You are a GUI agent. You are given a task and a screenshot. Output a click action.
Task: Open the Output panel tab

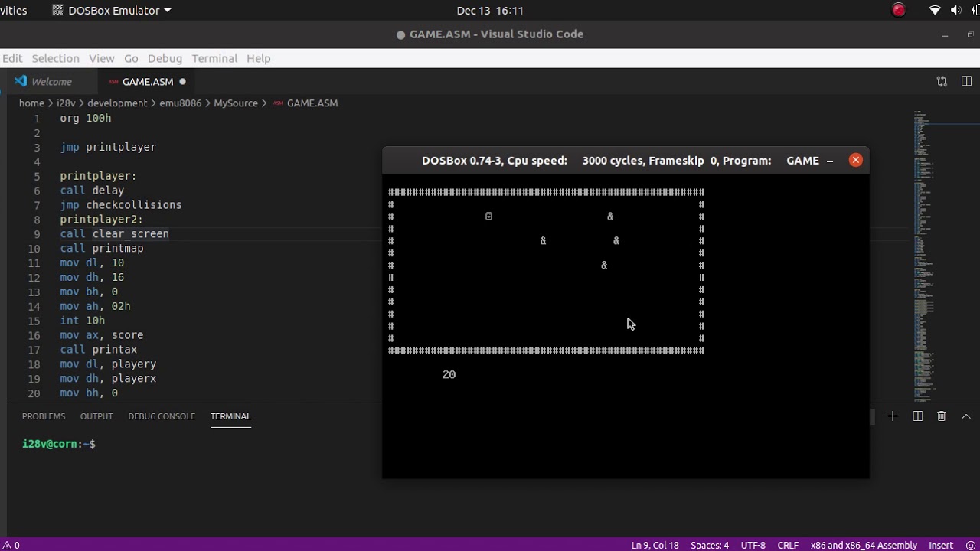[96, 416]
